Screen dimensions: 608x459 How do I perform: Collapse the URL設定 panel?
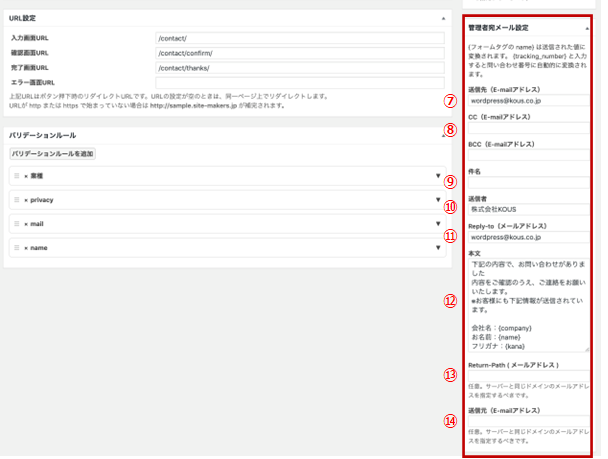tap(443, 18)
